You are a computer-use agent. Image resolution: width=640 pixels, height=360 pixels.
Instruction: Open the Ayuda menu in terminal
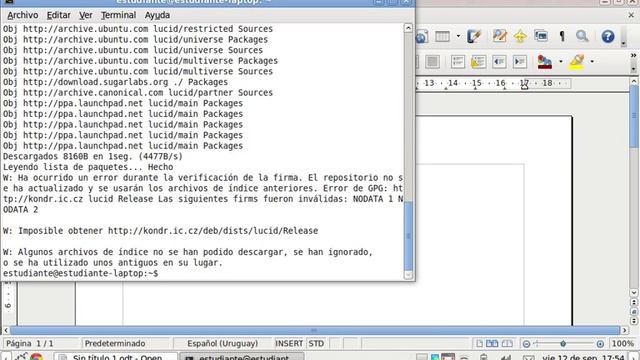pos(157,15)
